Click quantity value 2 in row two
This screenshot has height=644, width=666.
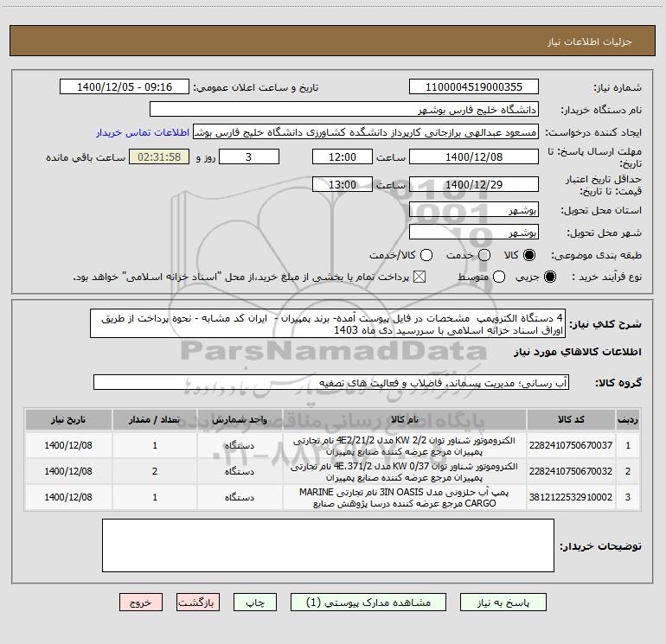click(x=155, y=471)
